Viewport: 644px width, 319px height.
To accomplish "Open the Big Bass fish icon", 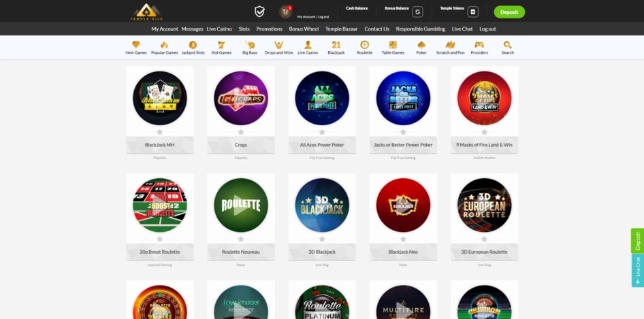I will (x=249, y=45).
